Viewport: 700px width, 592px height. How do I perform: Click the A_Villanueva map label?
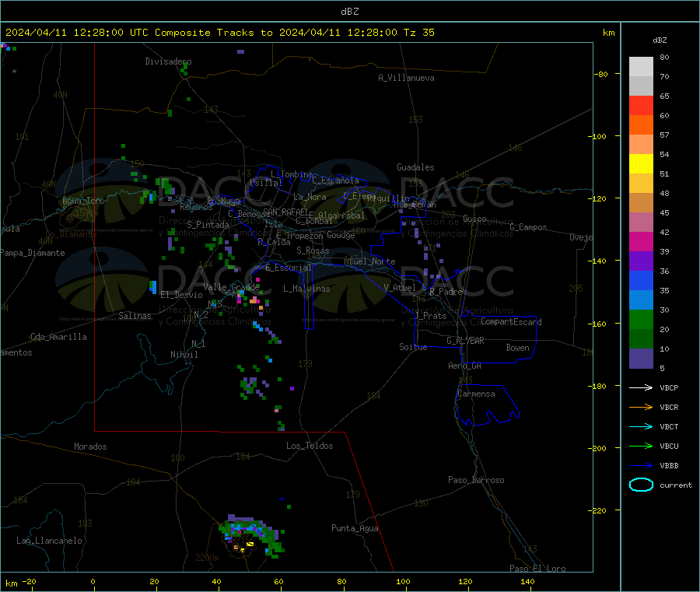(x=406, y=78)
